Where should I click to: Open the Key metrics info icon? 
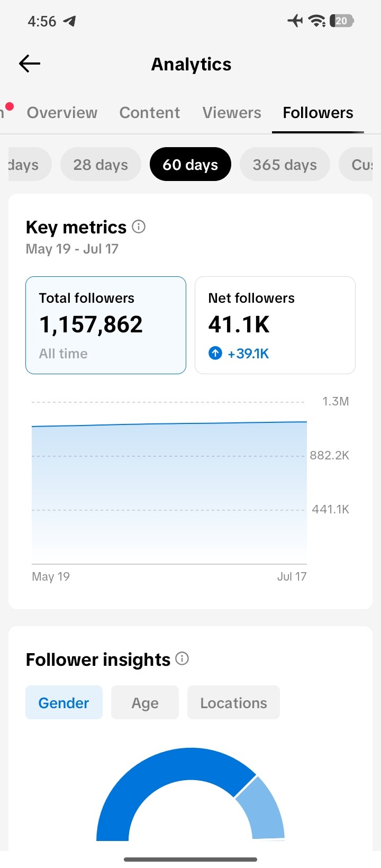click(139, 227)
